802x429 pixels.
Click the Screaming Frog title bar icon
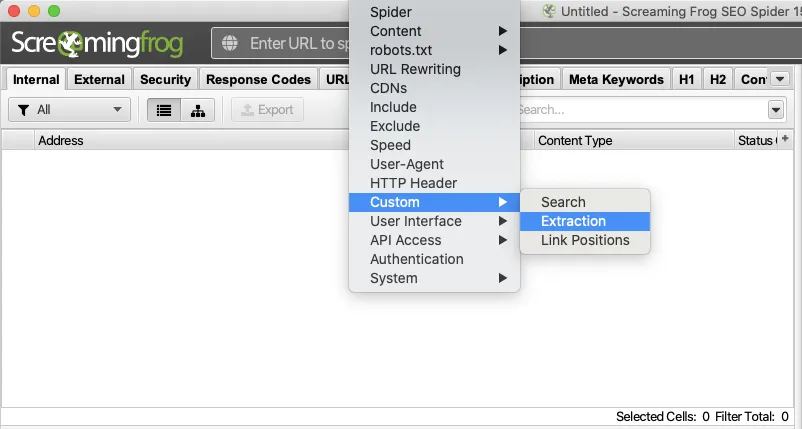coord(549,11)
